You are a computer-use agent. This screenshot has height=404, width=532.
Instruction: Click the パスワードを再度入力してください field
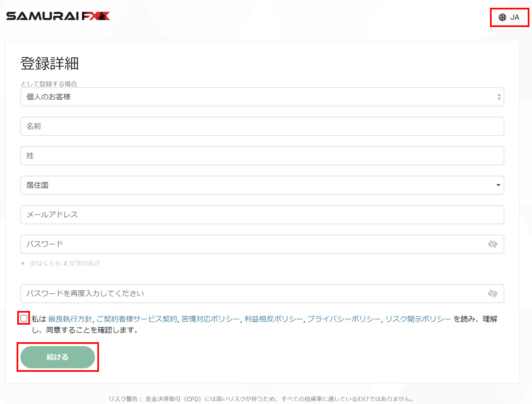262,293
